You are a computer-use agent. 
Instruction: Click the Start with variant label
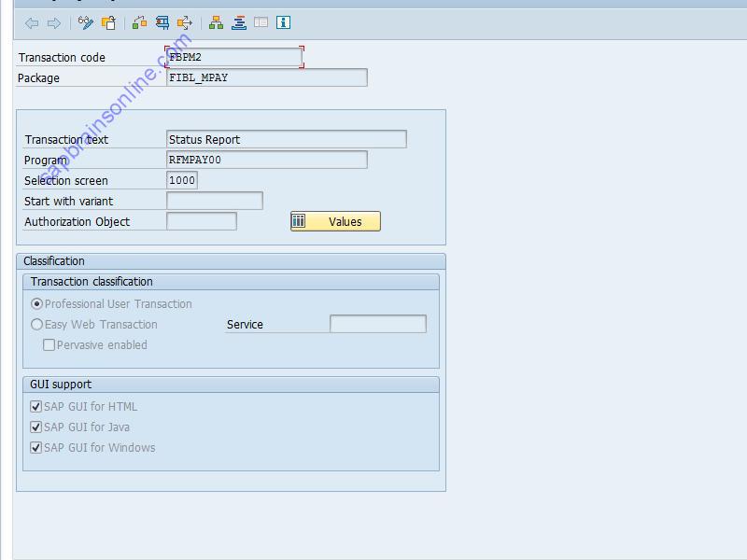(68, 201)
